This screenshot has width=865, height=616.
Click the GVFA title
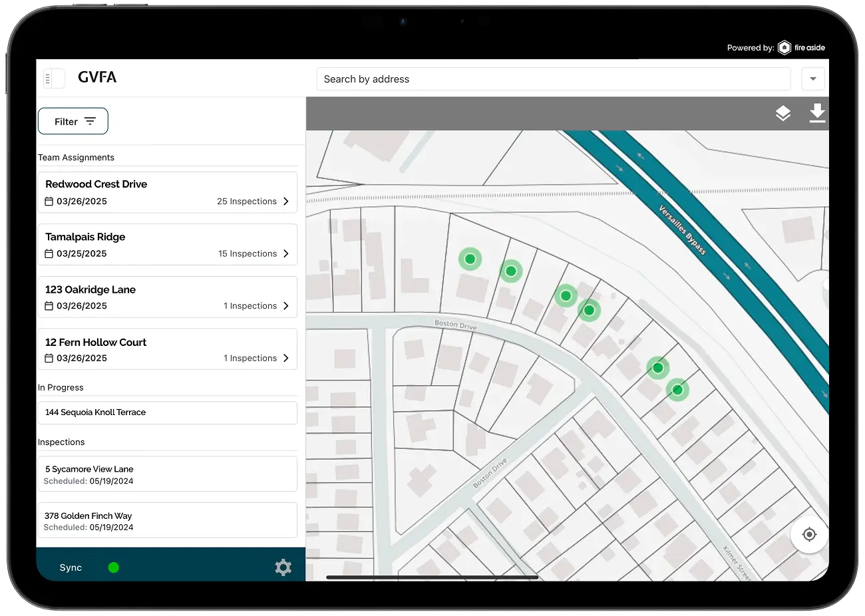point(97,77)
